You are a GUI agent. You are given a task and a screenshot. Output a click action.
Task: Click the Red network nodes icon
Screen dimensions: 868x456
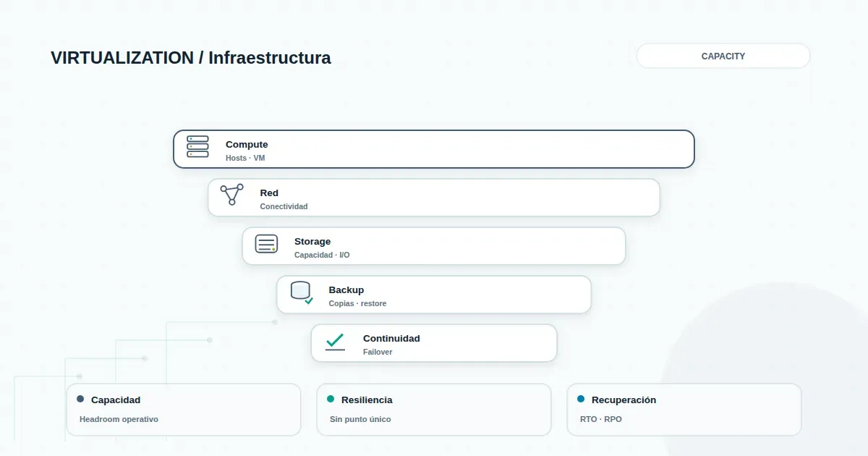pos(232,195)
